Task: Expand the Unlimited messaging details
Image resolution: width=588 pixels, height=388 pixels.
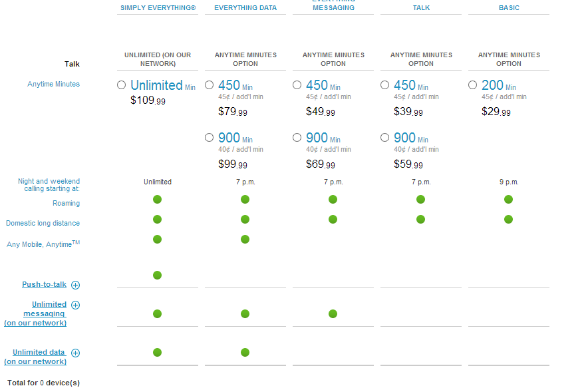Action: point(74,305)
